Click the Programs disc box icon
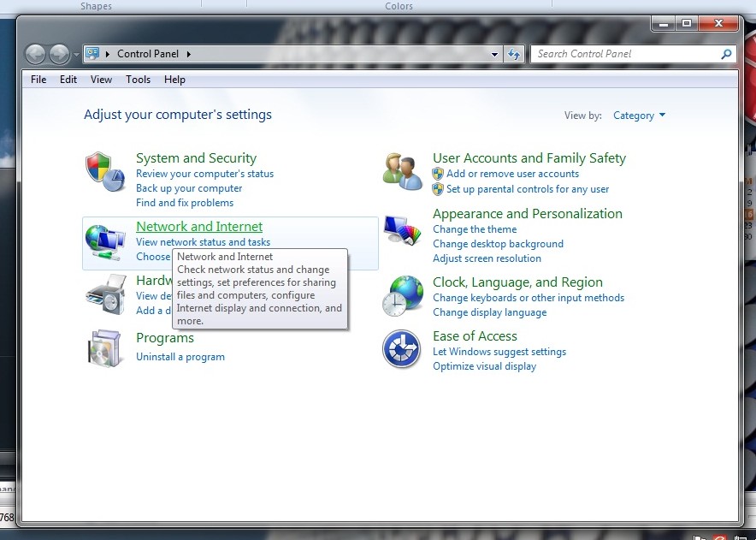Screen dimensions: 756x540 pos(104,348)
